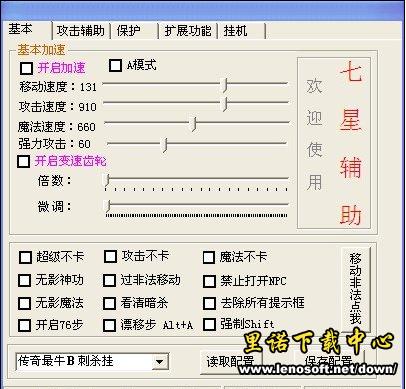Click the 读取配置 button
Screen dimensions: 406x389
point(230,362)
